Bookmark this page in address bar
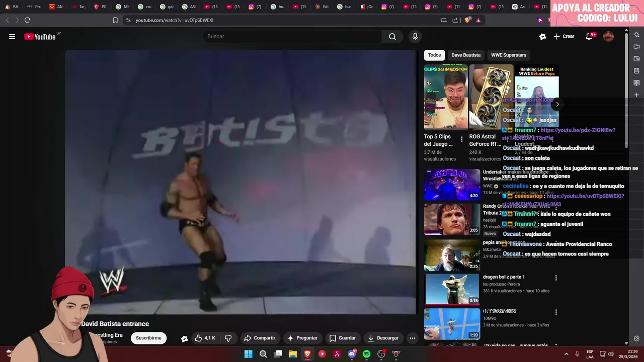The height and width of the screenshot is (362, 644). point(115,20)
